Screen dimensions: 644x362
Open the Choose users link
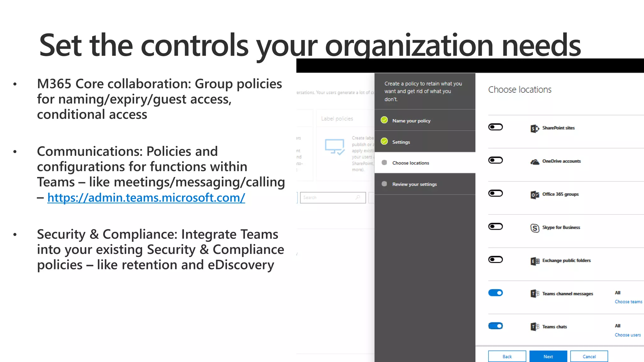point(628,335)
